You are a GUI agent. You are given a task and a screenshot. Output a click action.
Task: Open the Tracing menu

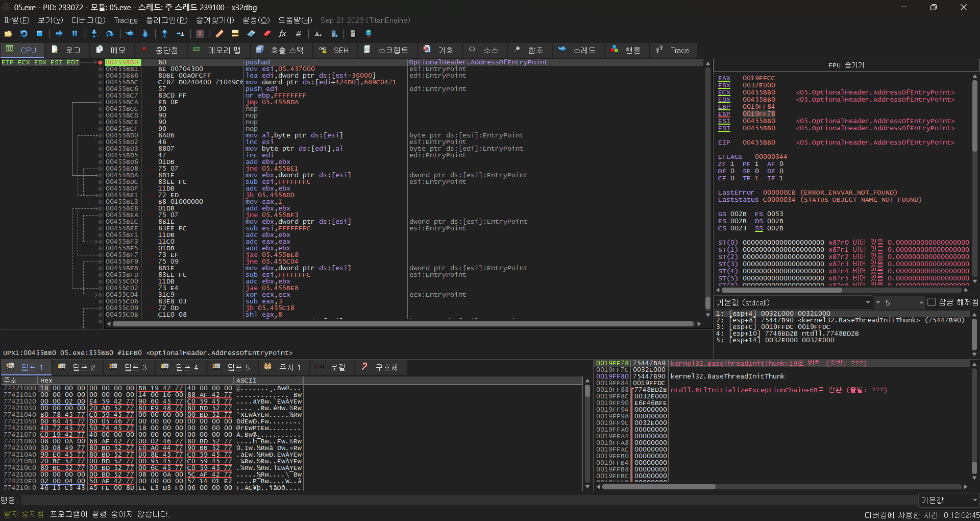coord(126,20)
